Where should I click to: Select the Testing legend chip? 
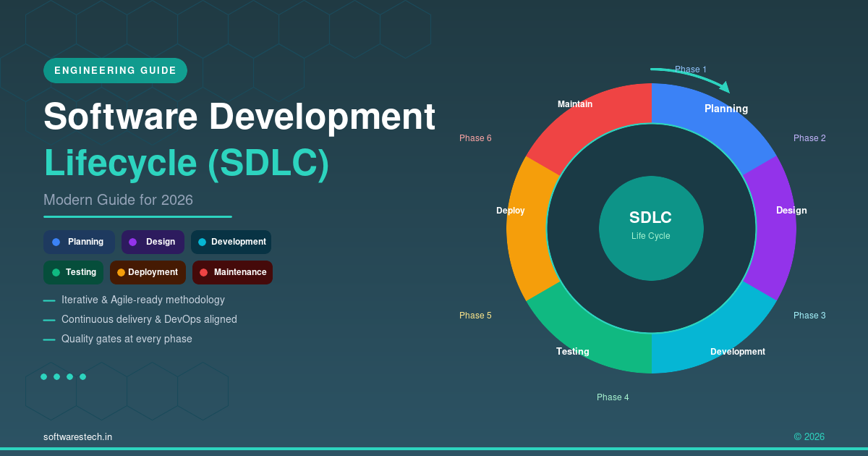[x=73, y=272]
